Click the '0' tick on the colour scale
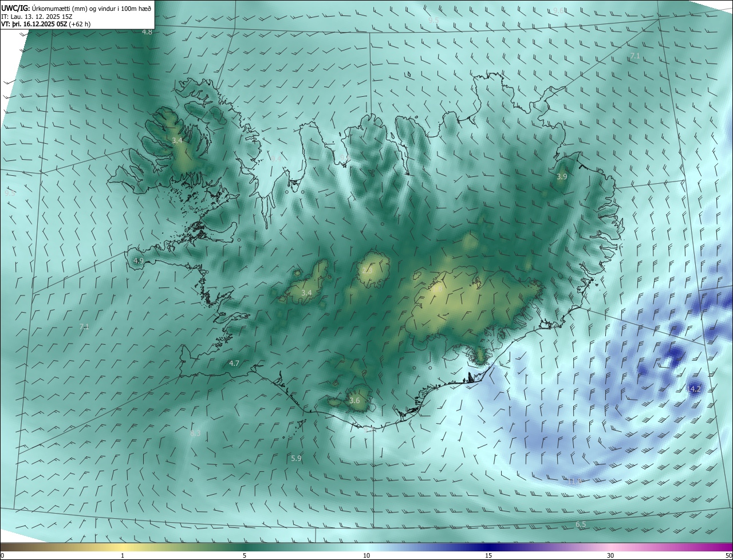Viewport: 733px width, 560px height. tap(2, 555)
